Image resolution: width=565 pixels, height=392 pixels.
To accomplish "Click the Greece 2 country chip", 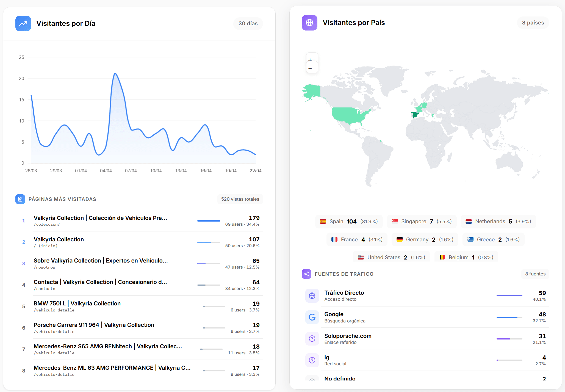I will click(x=494, y=239).
